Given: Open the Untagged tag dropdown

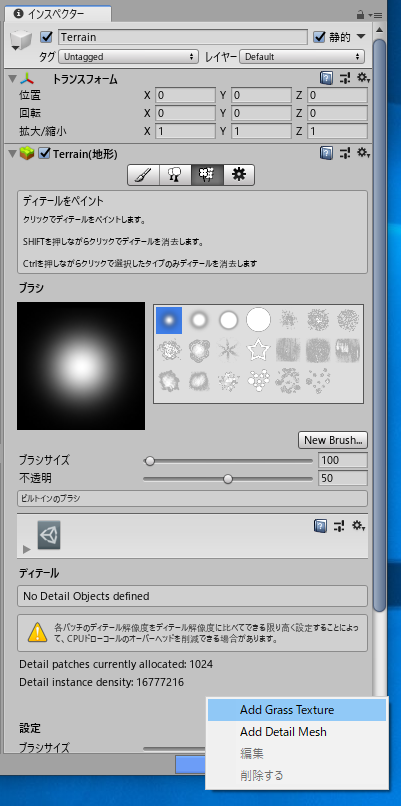Looking at the screenshot, I should (x=129, y=57).
